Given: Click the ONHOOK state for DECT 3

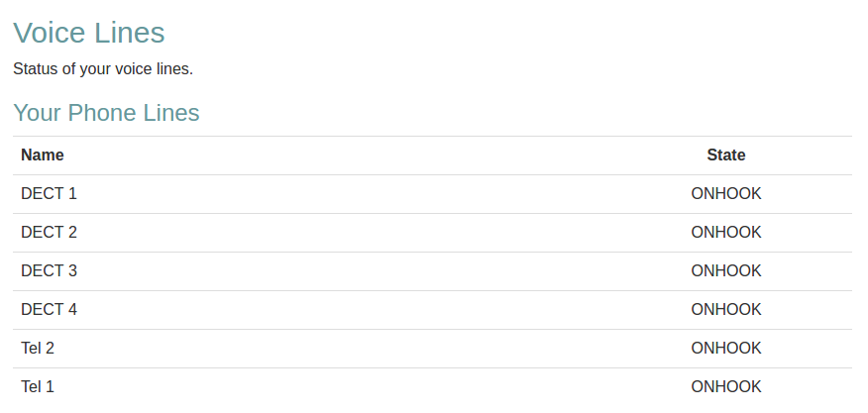Looking at the screenshot, I should coord(726,270).
